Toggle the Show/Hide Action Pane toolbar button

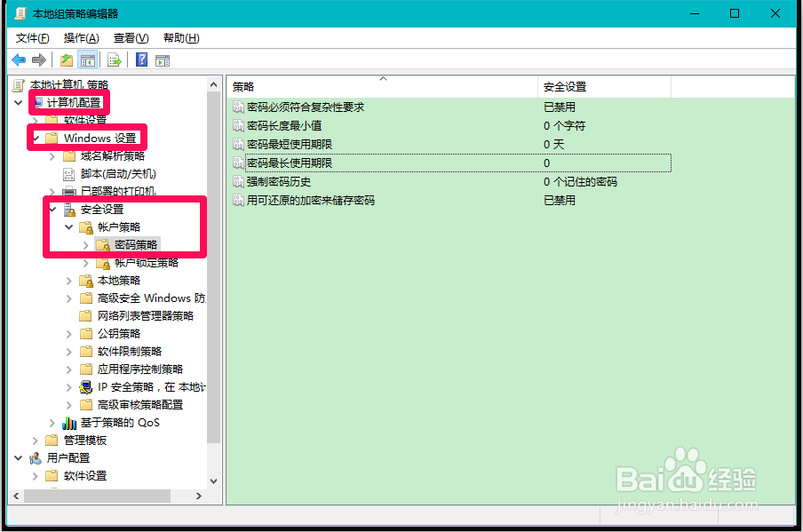pyautogui.click(x=163, y=59)
